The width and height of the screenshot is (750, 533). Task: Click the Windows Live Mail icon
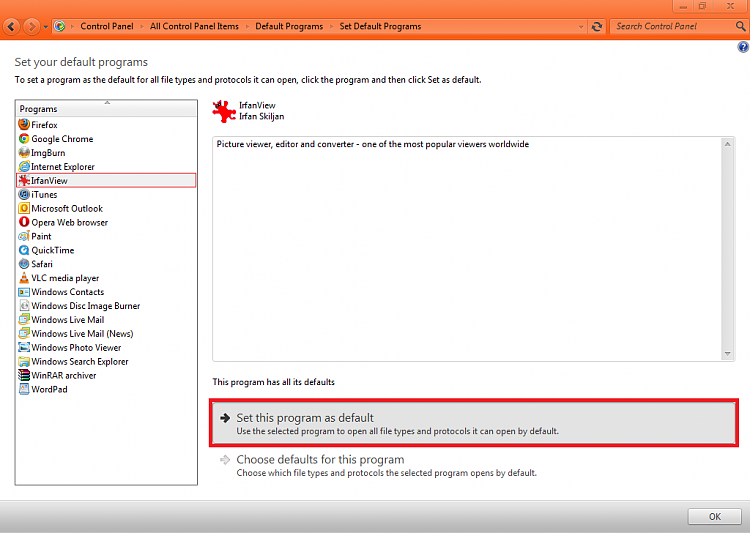pos(24,319)
